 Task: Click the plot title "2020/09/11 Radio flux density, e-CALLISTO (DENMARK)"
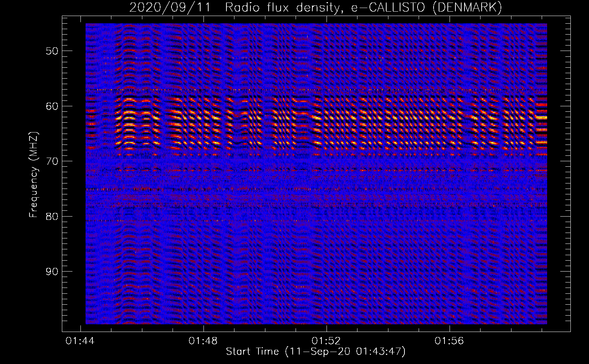click(x=316, y=7)
